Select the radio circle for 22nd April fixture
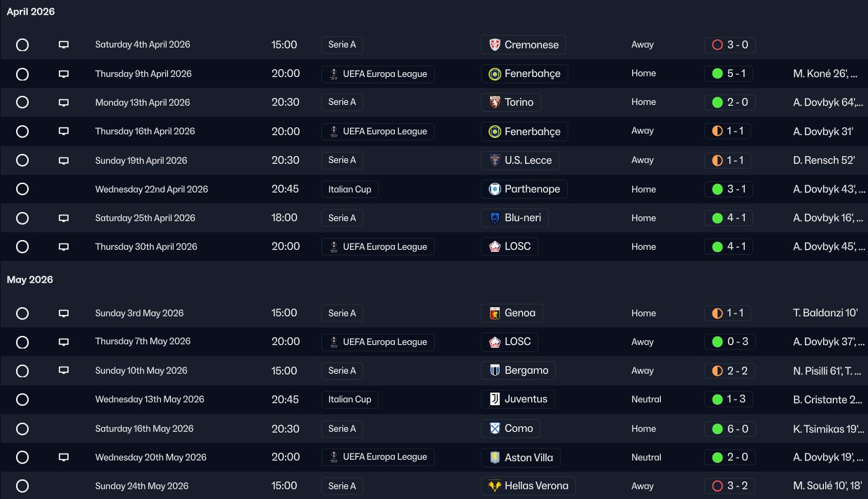The width and height of the screenshot is (868, 499). click(22, 189)
